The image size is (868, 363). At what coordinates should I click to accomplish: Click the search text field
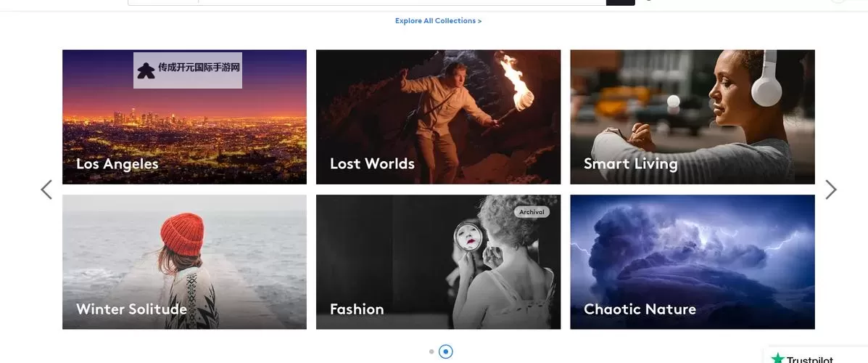(x=402, y=2)
